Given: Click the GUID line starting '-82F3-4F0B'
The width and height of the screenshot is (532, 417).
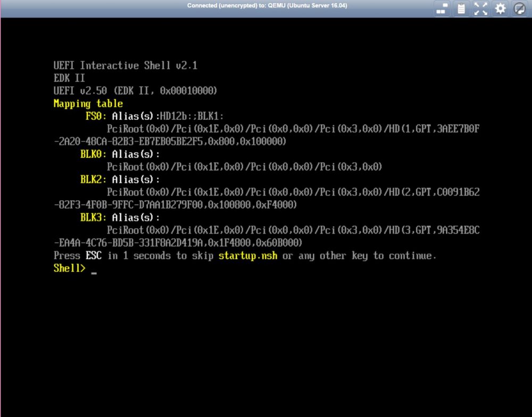Looking at the screenshot, I should pyautogui.click(x=175, y=205).
